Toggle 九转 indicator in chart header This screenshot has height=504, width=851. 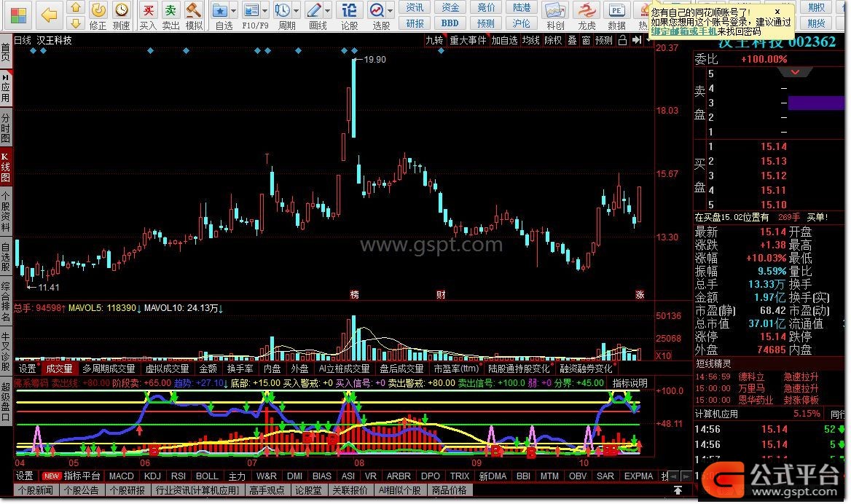tap(434, 40)
